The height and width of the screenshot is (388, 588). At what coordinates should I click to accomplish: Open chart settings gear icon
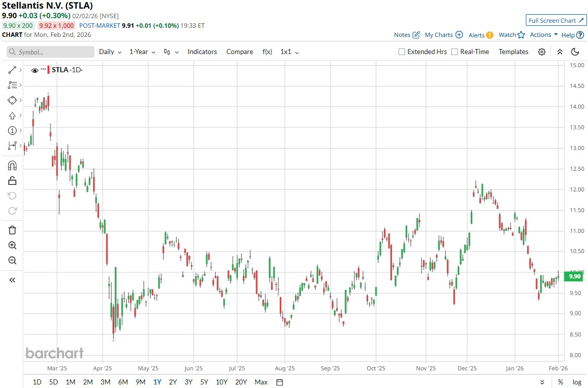click(x=542, y=52)
